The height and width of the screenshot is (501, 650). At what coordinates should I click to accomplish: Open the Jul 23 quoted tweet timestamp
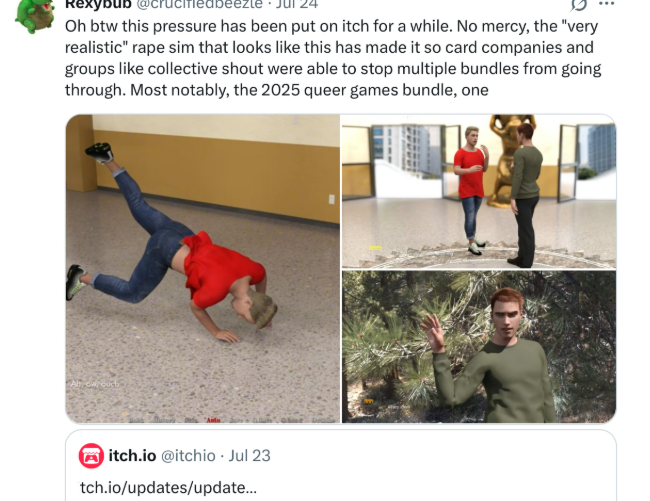click(250, 456)
